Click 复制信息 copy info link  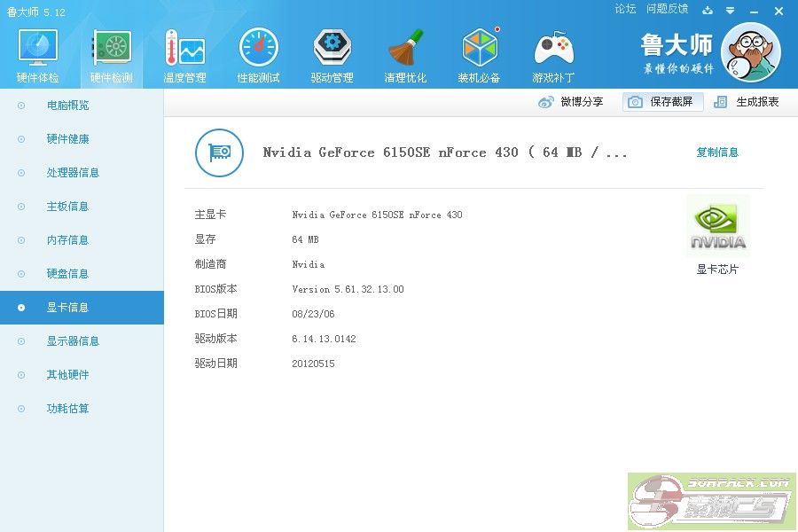[717, 153]
